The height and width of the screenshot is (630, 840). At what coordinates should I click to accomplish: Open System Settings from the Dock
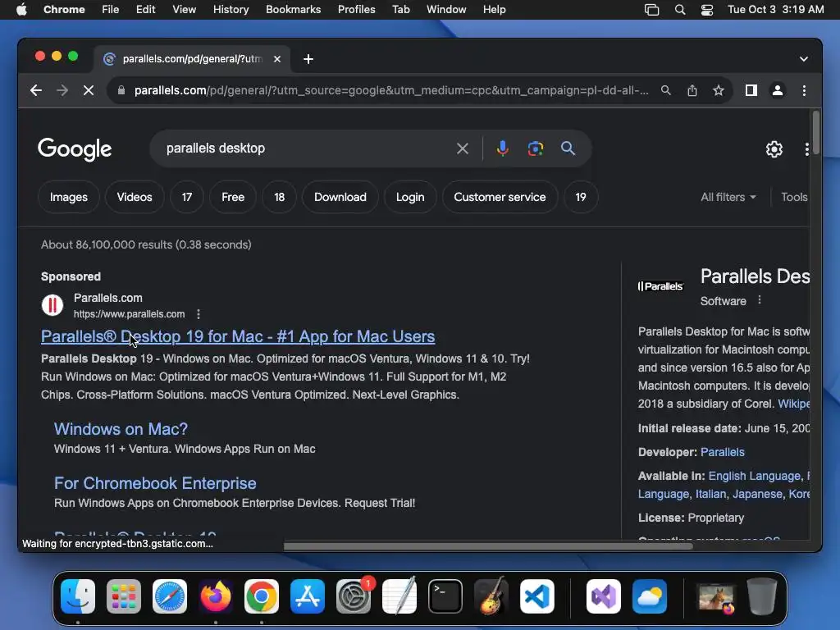[x=354, y=596]
